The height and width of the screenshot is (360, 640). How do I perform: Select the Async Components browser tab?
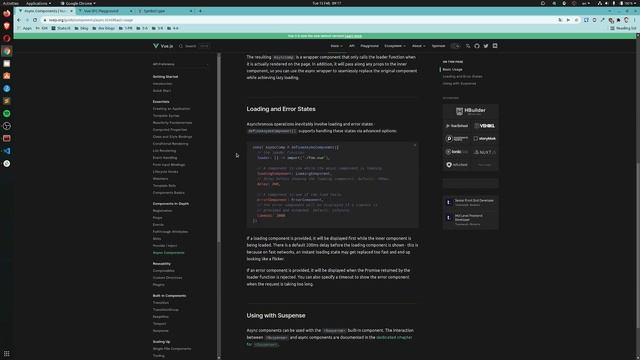pyautogui.click(x=45, y=11)
